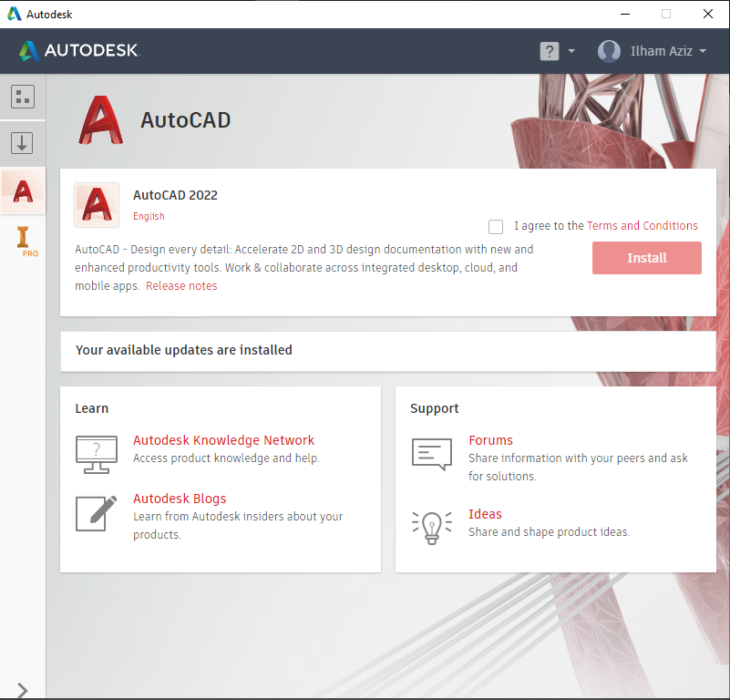Close the Autodesk window
This screenshot has width=730, height=700.
point(708,14)
